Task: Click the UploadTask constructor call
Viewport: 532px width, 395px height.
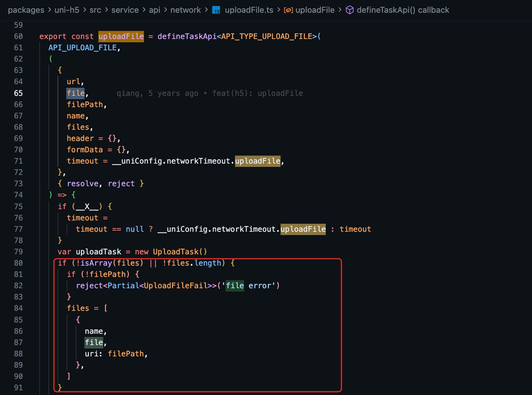Action: pos(176,252)
